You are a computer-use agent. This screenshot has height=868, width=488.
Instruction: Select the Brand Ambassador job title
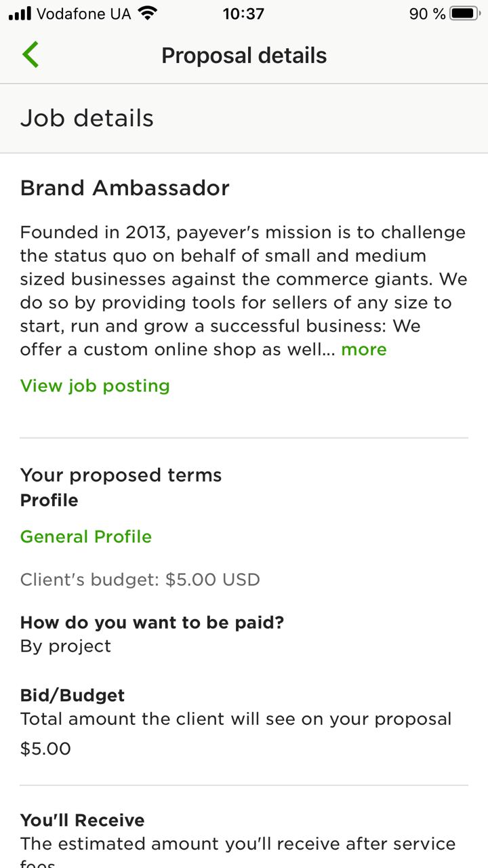[125, 188]
